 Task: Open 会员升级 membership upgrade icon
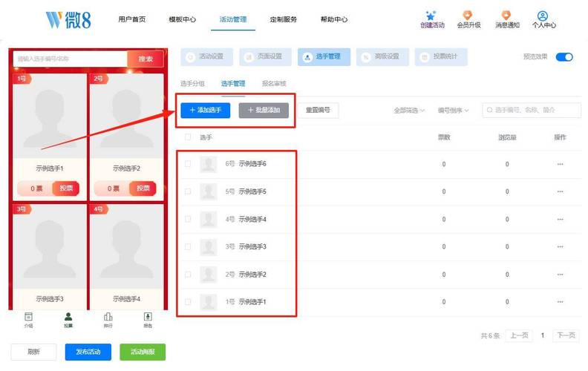[x=468, y=15]
